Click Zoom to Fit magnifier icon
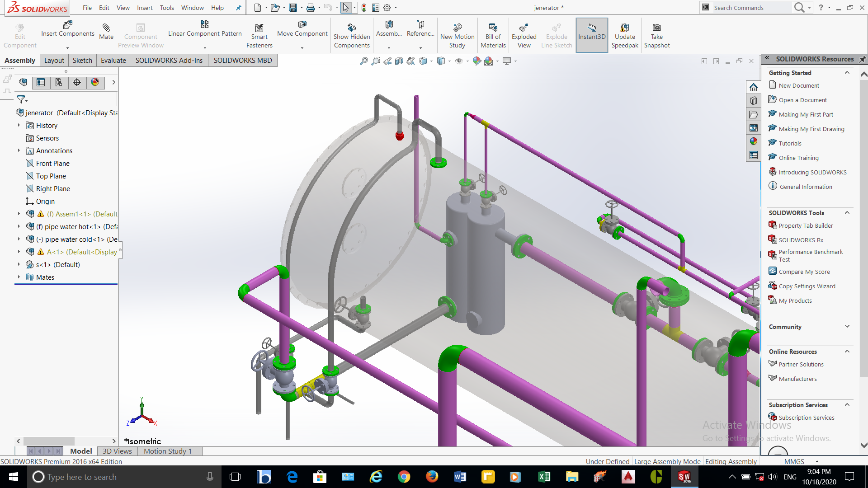868x488 pixels. [x=364, y=61]
